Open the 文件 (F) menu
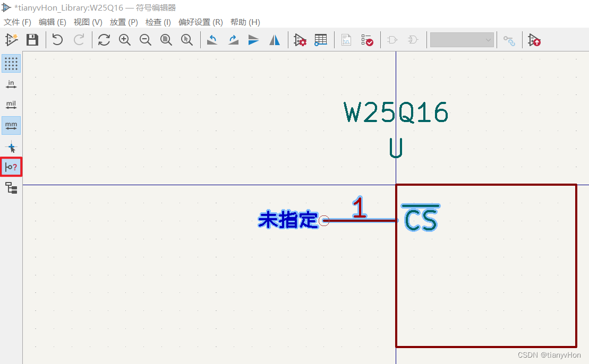Screen dimensions: 589x364 [18, 22]
